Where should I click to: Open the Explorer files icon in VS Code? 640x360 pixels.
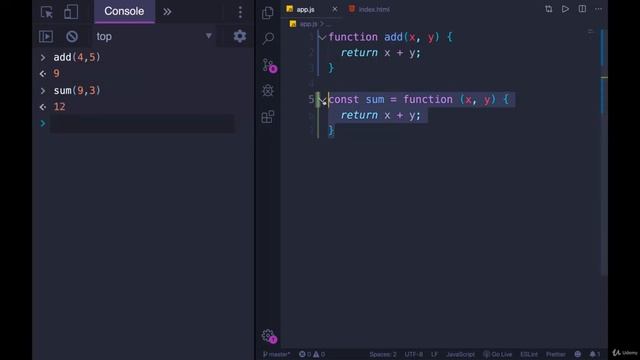(268, 13)
